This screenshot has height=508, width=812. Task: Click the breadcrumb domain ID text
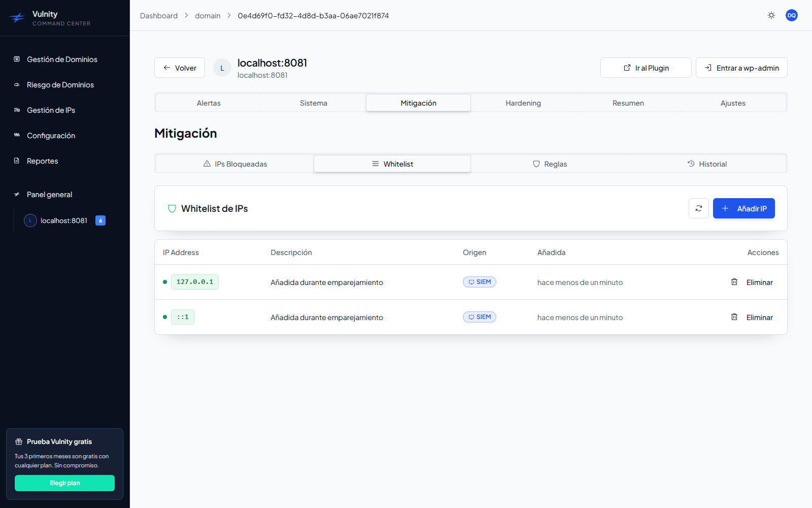tap(313, 16)
